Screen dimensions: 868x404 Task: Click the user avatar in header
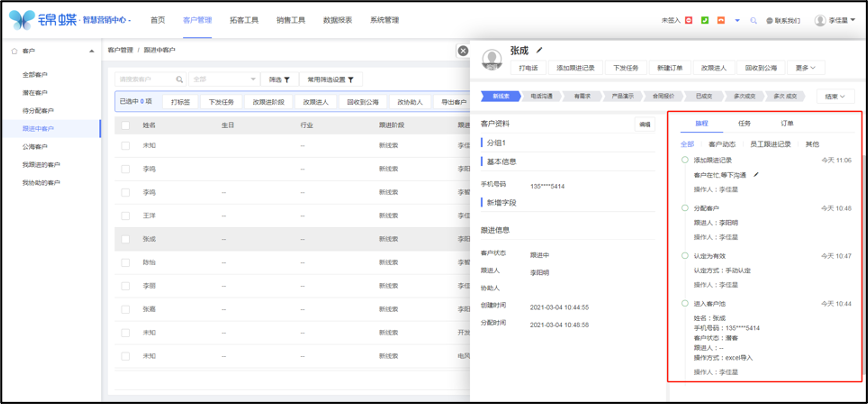[820, 20]
